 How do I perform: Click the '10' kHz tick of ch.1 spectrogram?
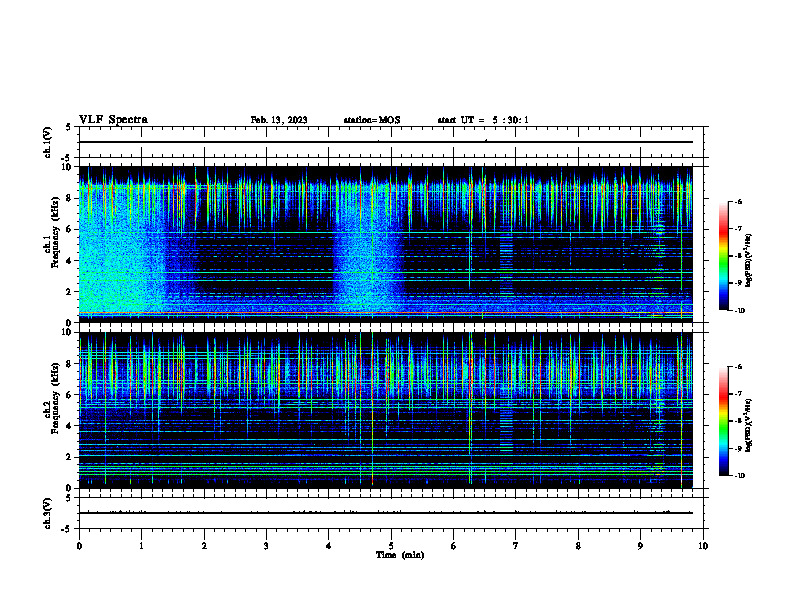coord(68,167)
